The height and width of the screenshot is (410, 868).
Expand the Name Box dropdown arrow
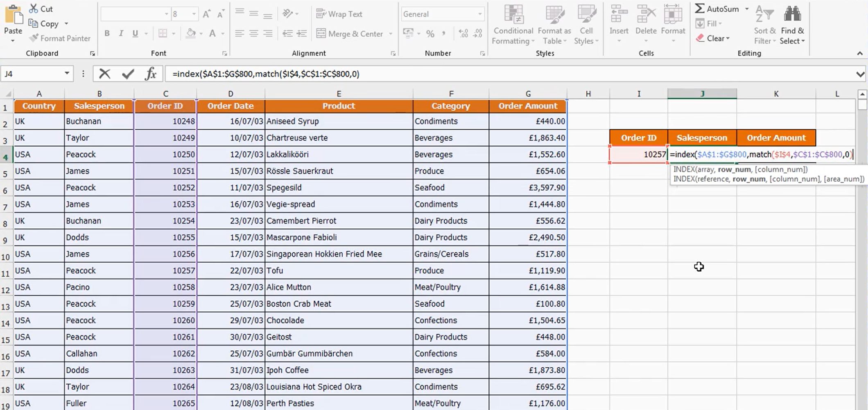tap(67, 74)
